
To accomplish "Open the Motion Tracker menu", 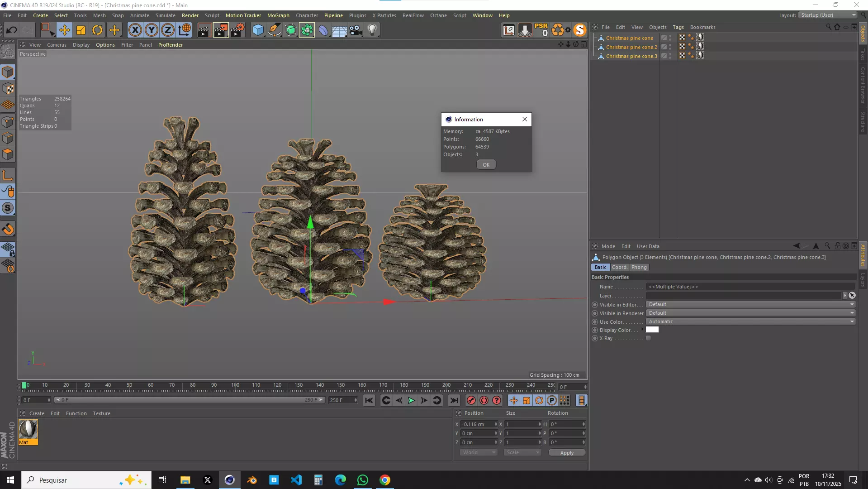I will [243, 15].
